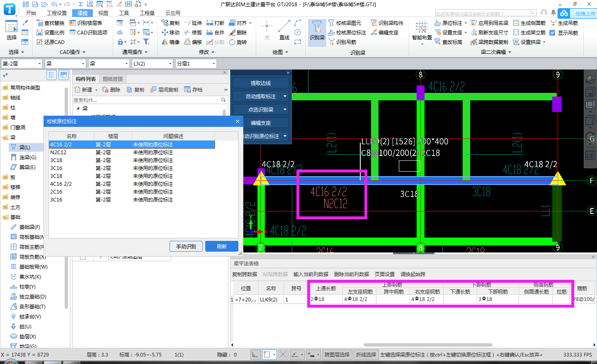Switch to the 开始 ribbon tab
The image size is (597, 364).
point(31,13)
